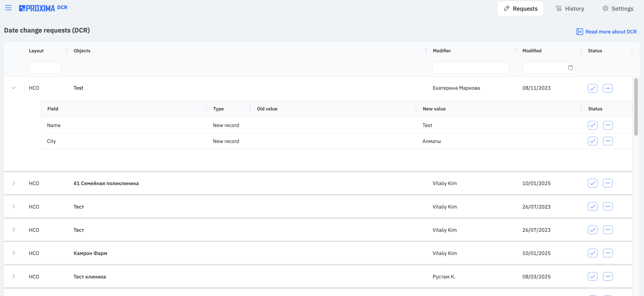Focus the Modifier filter input field
The image size is (644, 296).
point(471,68)
